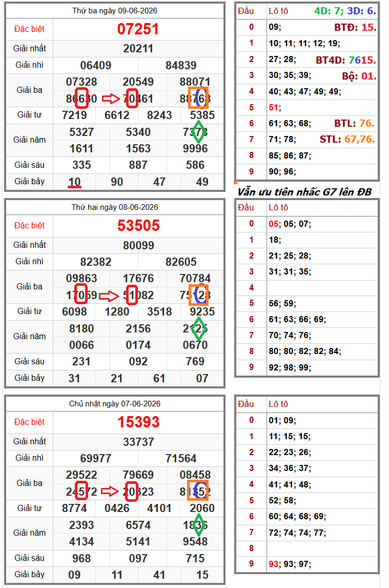Select fifth prize number 1611
Image resolution: width=389 pixels, height=588 pixels.
click(x=81, y=148)
